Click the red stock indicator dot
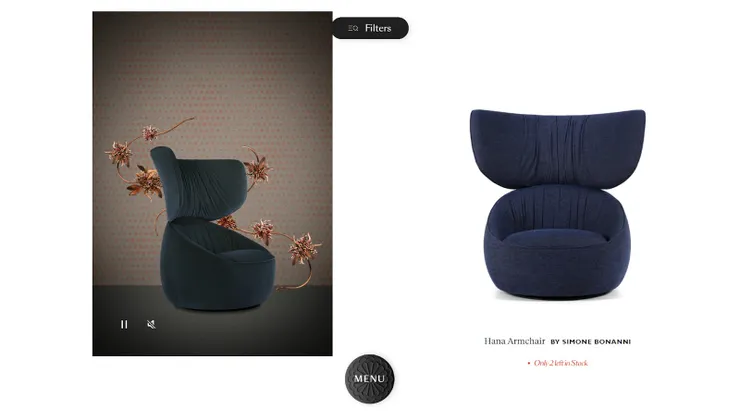 [x=529, y=363]
